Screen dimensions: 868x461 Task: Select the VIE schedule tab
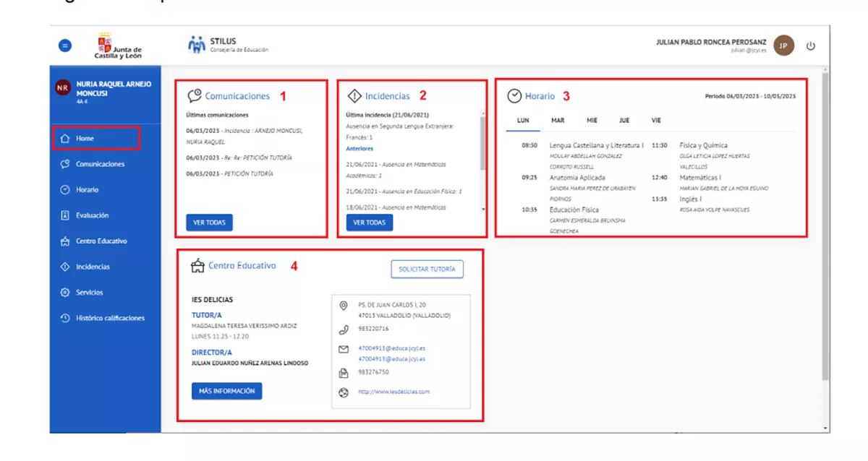(x=655, y=121)
